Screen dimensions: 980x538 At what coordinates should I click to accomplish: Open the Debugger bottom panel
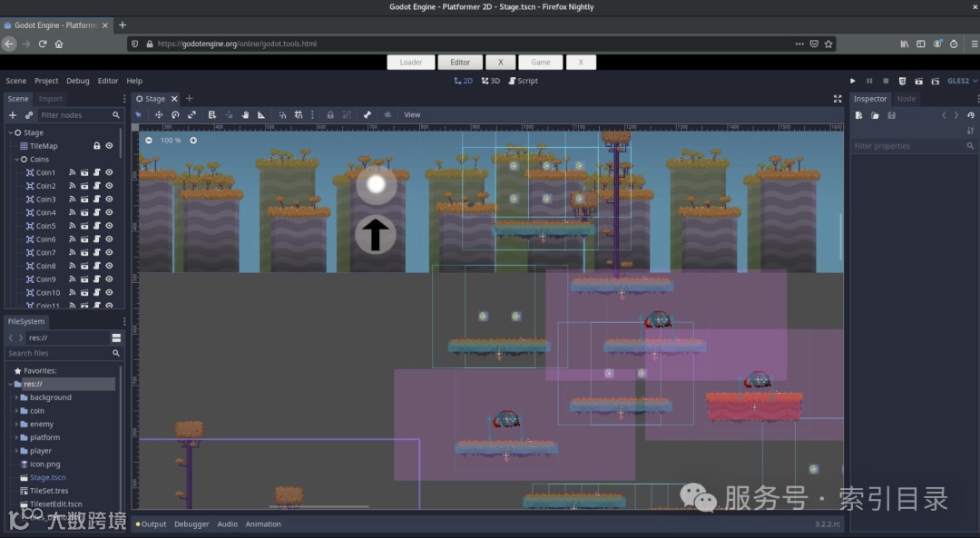click(191, 524)
